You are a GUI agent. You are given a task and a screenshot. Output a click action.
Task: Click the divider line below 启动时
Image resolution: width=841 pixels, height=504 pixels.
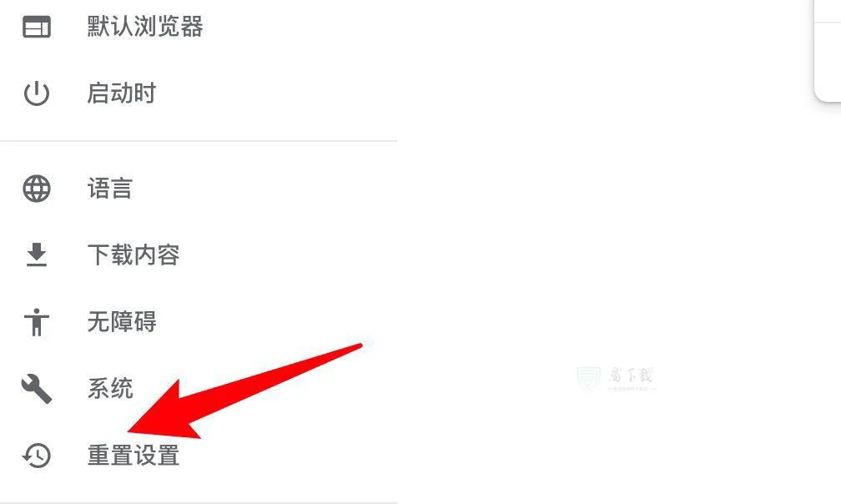tap(199, 141)
